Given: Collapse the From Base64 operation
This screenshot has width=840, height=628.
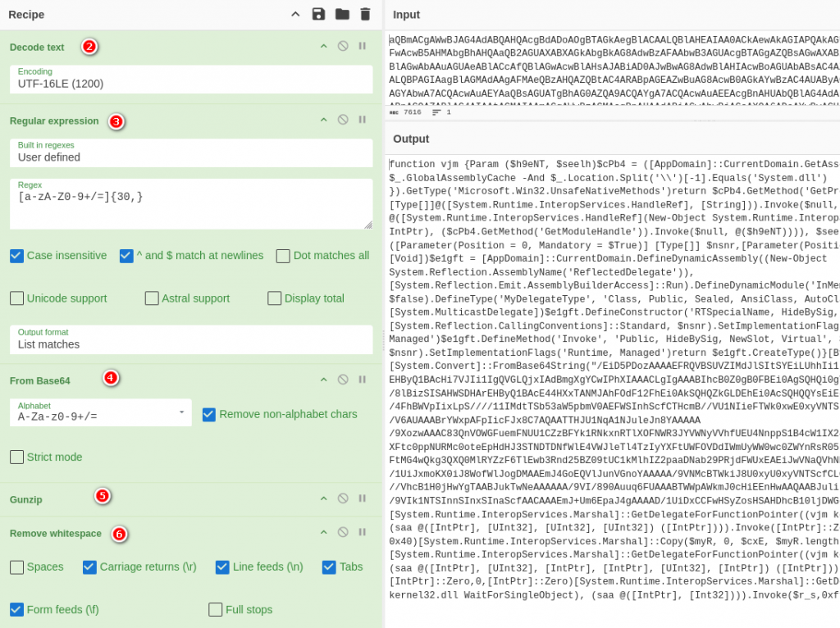Looking at the screenshot, I should pyautogui.click(x=323, y=380).
